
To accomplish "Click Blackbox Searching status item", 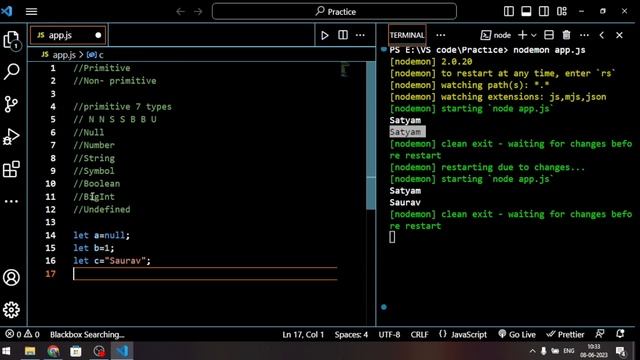I will [87, 334].
